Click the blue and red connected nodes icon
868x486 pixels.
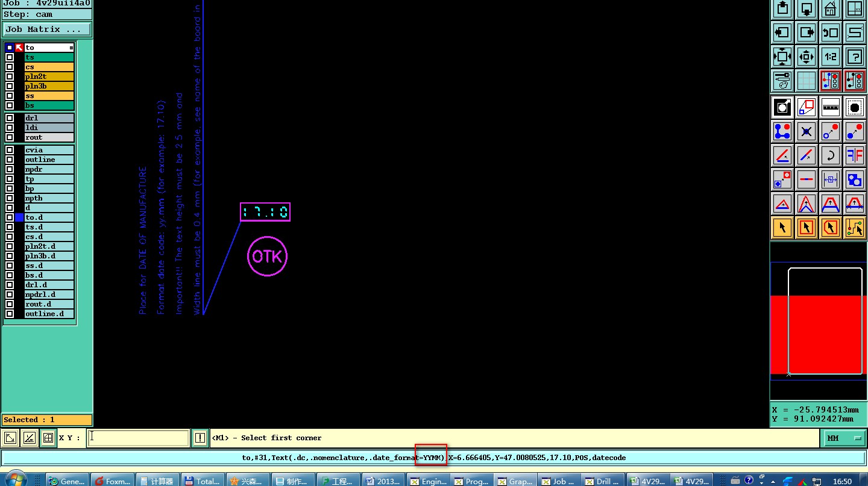point(782,131)
